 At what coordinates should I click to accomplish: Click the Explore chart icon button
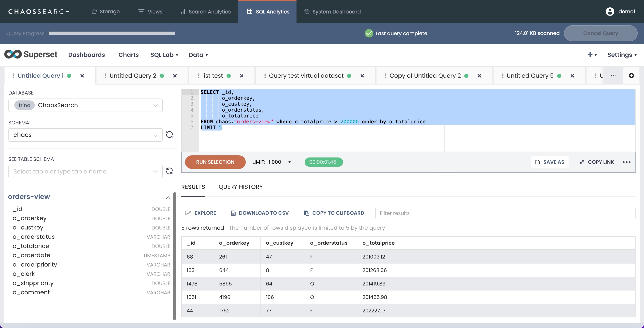[200, 213]
